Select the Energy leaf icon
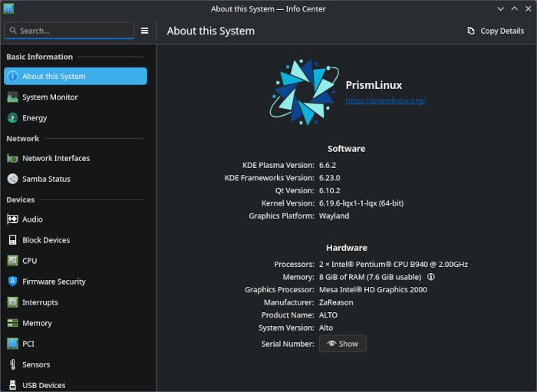The height and width of the screenshot is (392, 537). click(x=13, y=118)
